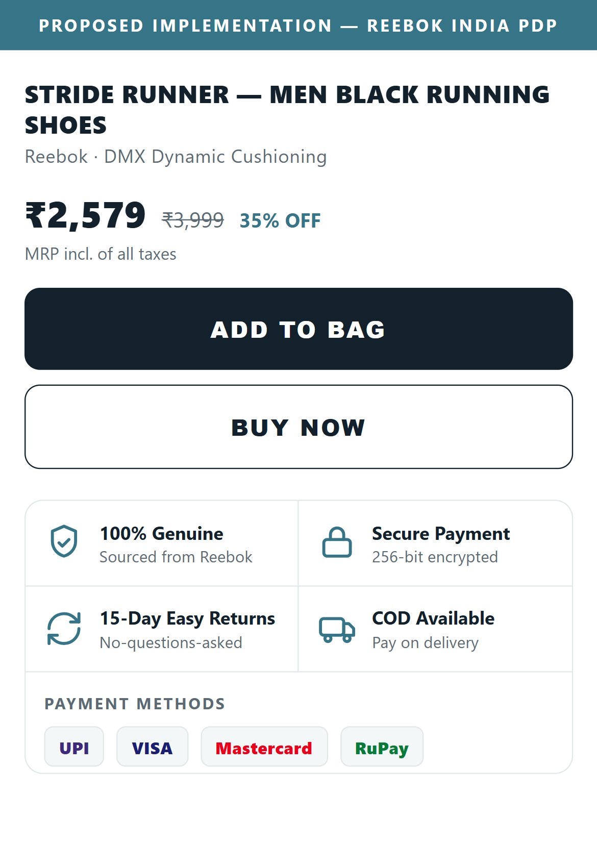597x868 pixels.
Task: Select the Mastercard payment badge
Action: click(264, 747)
